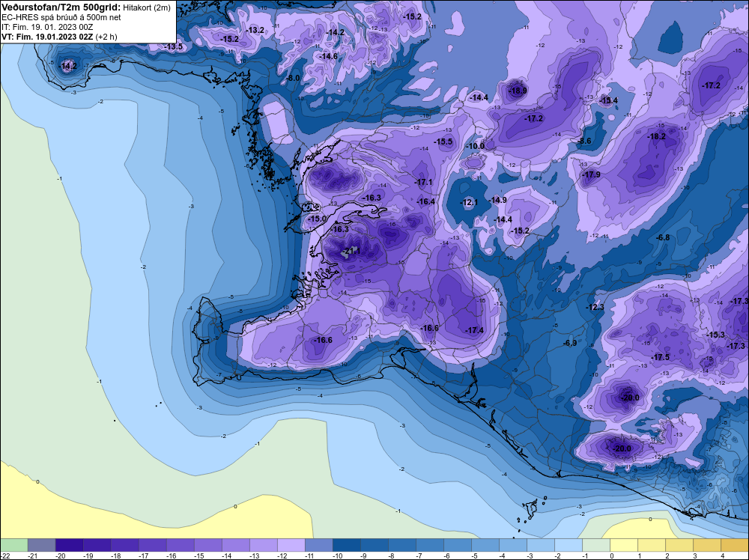
Task: Click the 'IT: Fim. 19. 01. 2023 00Z' line
Action: (46, 27)
